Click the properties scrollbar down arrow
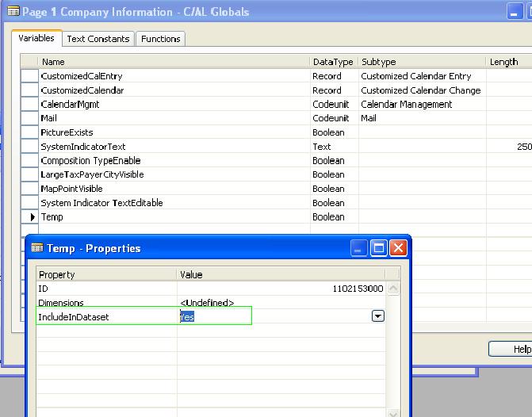The width and height of the screenshot is (532, 417). (x=393, y=413)
